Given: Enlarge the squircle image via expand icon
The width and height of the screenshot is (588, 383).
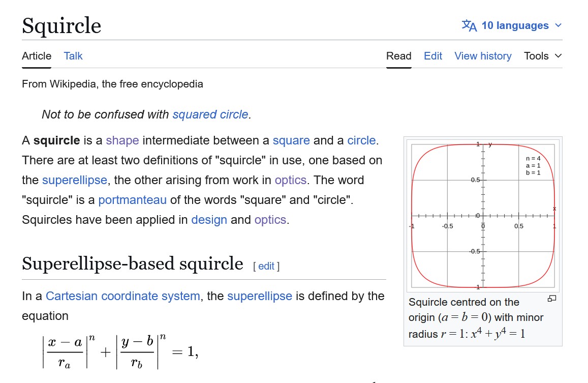Looking at the screenshot, I should point(551,299).
